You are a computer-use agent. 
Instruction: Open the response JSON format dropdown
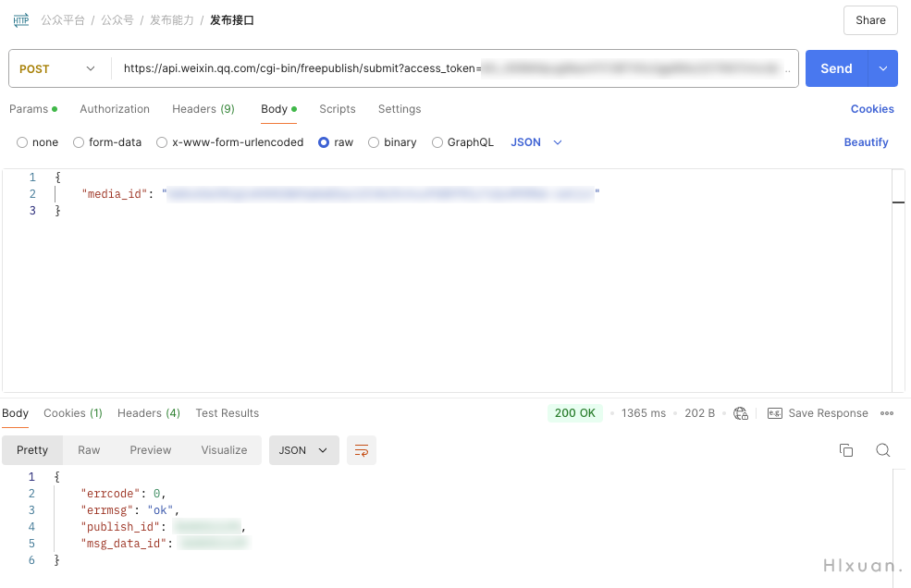[x=304, y=450]
